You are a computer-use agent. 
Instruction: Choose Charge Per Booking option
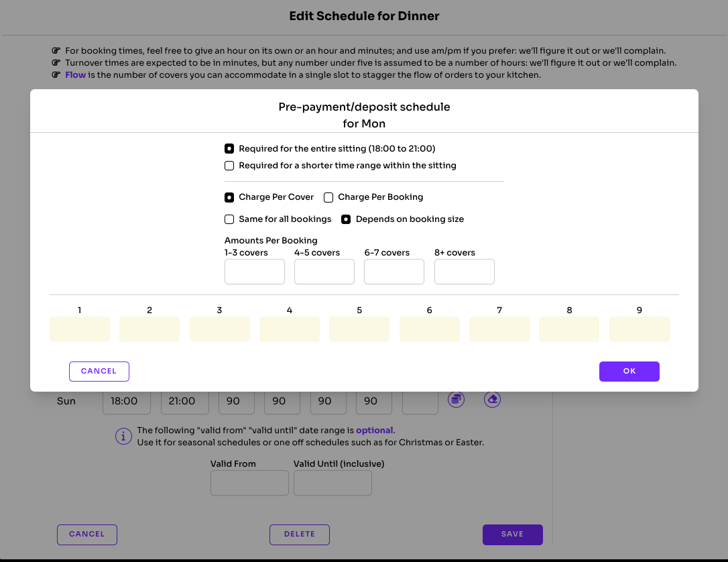pos(328,197)
